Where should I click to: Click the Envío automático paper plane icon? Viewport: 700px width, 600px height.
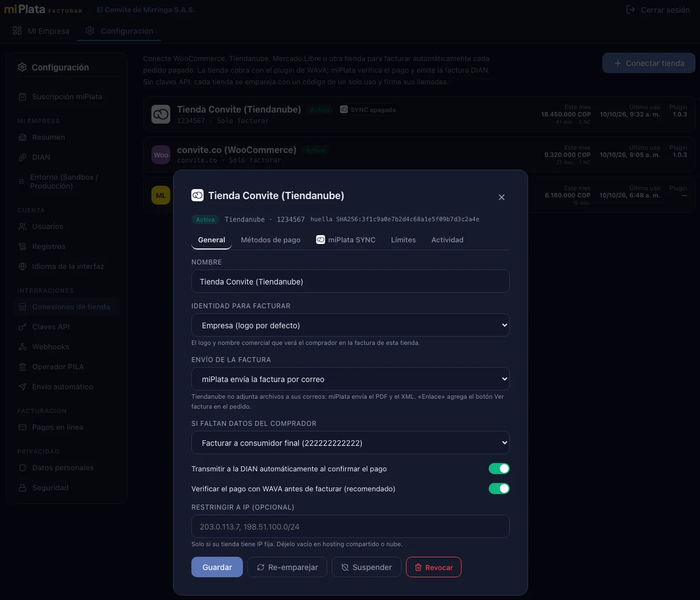pyautogui.click(x=22, y=387)
